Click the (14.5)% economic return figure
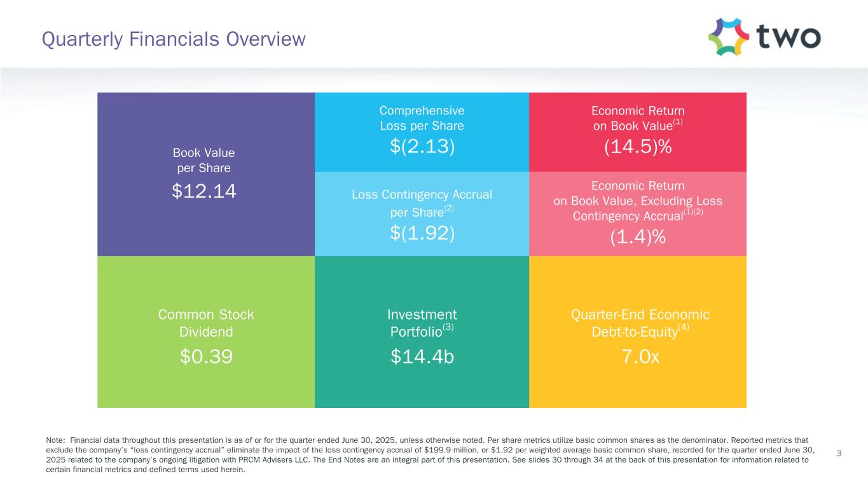The height and width of the screenshot is (488, 868). 638,147
